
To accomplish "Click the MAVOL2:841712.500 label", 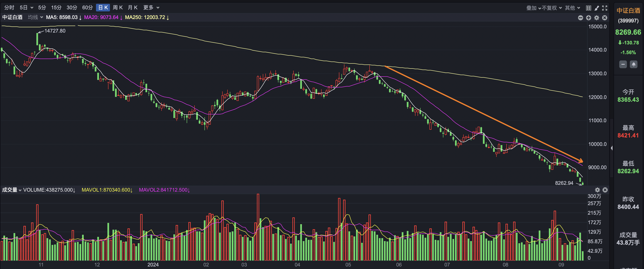I will [x=164, y=190].
